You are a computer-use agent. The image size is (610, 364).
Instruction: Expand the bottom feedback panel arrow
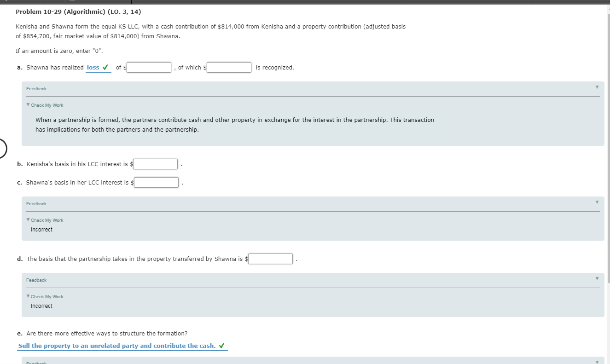[x=597, y=361]
